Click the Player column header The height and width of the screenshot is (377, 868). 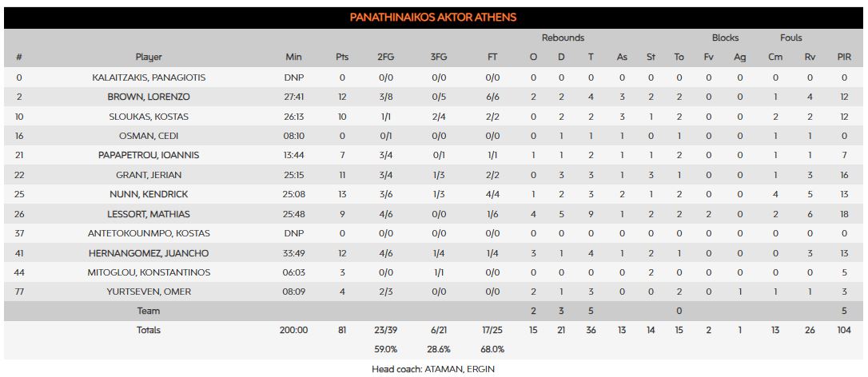tap(149, 58)
